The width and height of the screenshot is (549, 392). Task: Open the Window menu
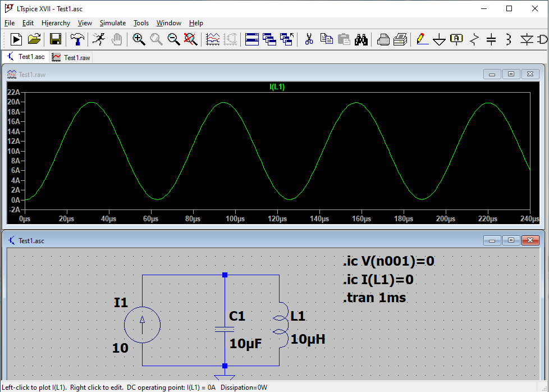(x=169, y=23)
